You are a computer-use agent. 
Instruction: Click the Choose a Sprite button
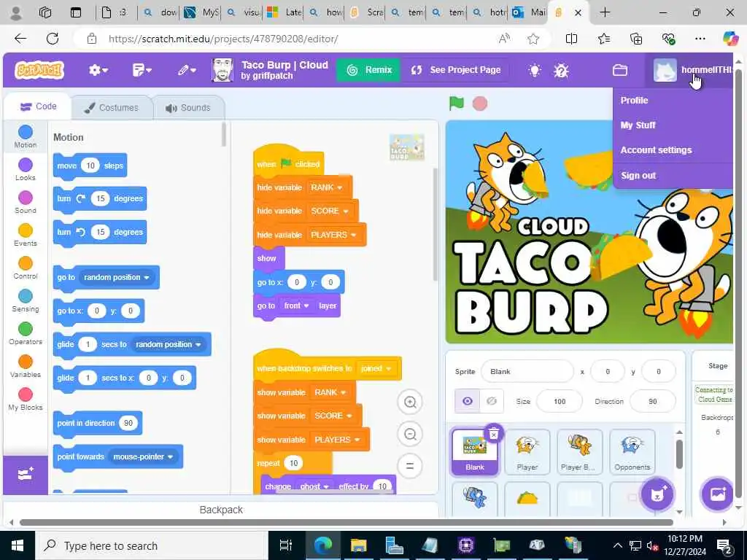point(657,494)
